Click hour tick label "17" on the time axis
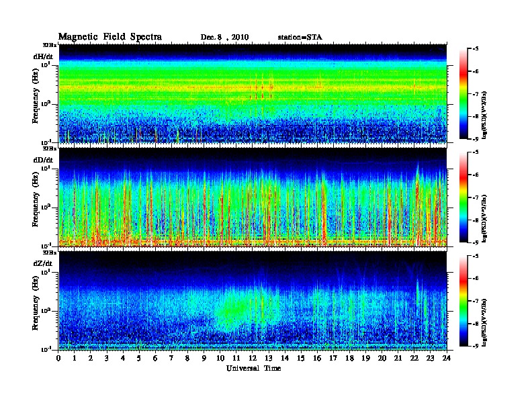This screenshot has height=411, width=532. [333, 359]
